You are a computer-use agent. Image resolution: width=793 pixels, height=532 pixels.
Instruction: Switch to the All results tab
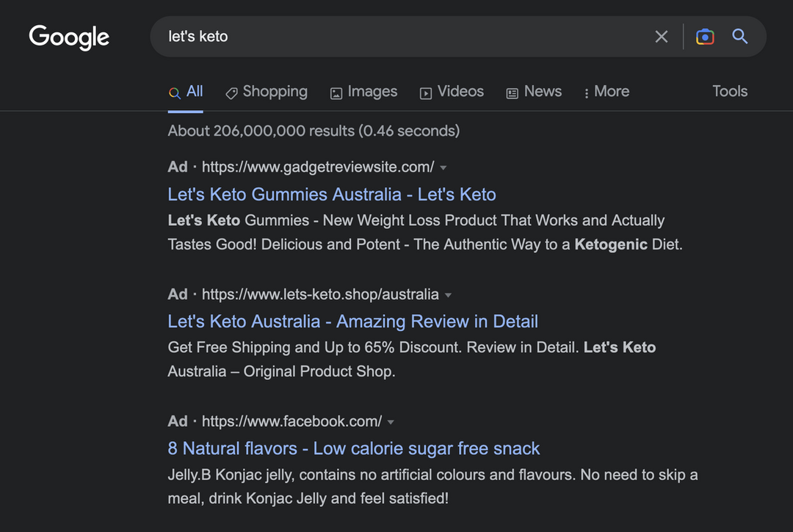(x=186, y=92)
